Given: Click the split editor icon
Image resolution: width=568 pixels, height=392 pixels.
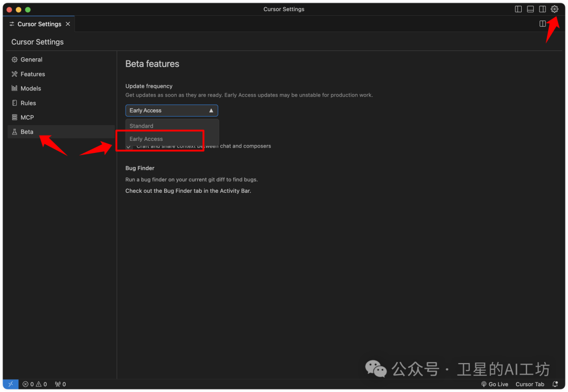Looking at the screenshot, I should click(543, 24).
